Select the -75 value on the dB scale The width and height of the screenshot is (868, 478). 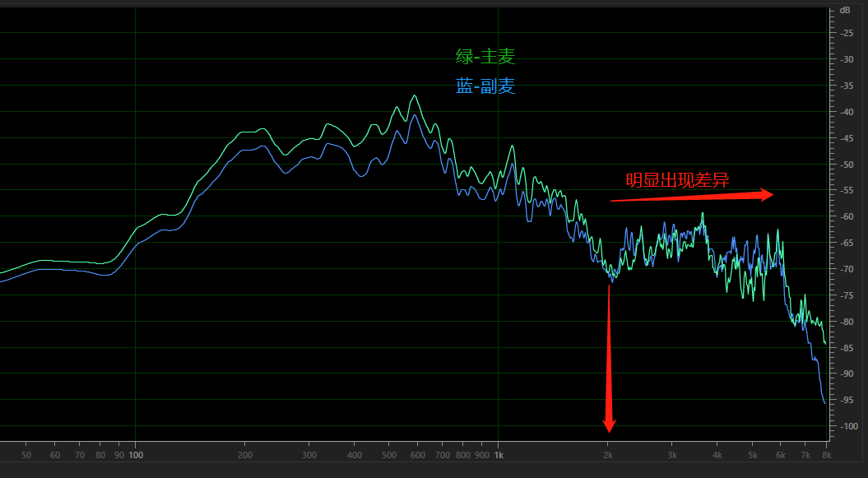(x=847, y=295)
